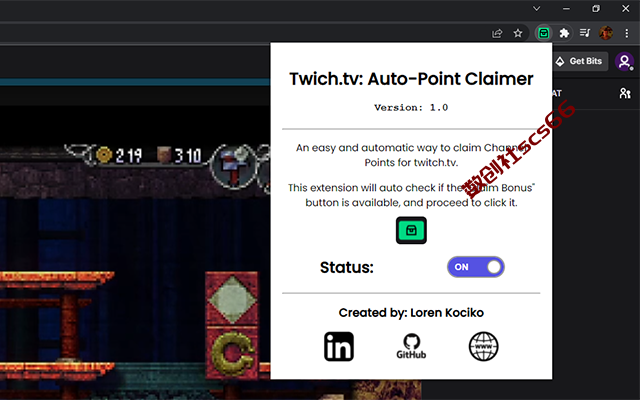Minimize the browser window
The image size is (640, 400).
point(566,9)
